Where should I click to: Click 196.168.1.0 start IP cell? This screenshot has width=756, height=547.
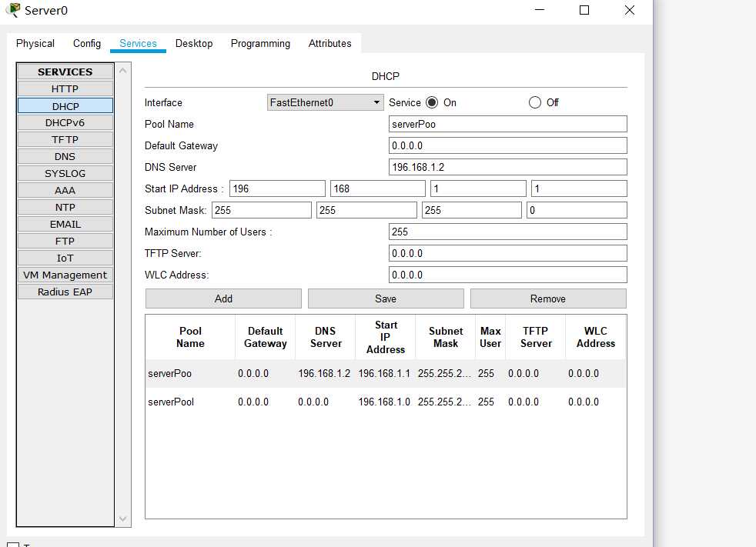pyautogui.click(x=384, y=402)
